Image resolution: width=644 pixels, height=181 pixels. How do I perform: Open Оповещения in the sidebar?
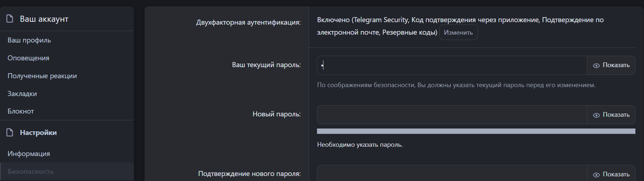(x=29, y=58)
